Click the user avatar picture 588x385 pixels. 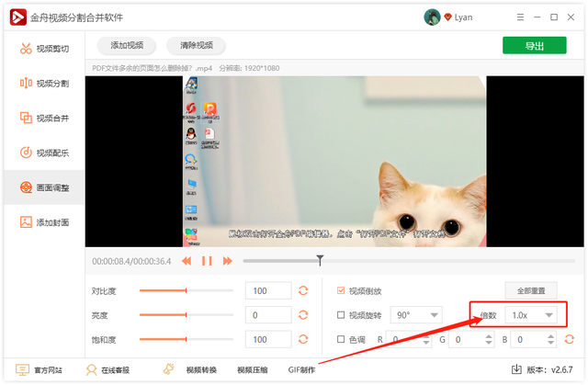pos(432,17)
